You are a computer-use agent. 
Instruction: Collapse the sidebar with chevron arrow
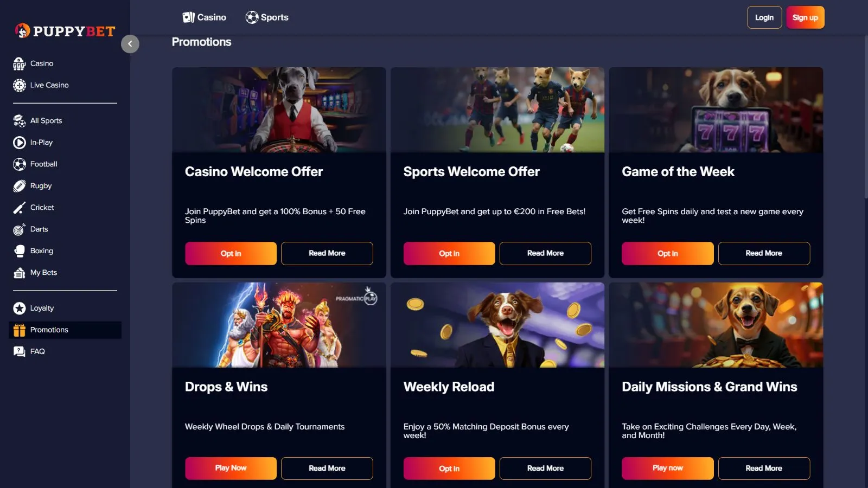pos(130,44)
